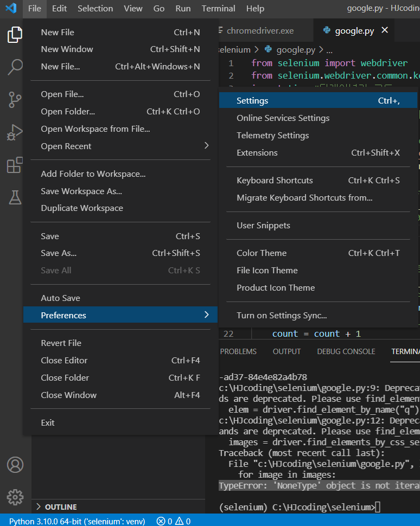Open Online Services Settings
The height and width of the screenshot is (526, 420).
(318, 118)
